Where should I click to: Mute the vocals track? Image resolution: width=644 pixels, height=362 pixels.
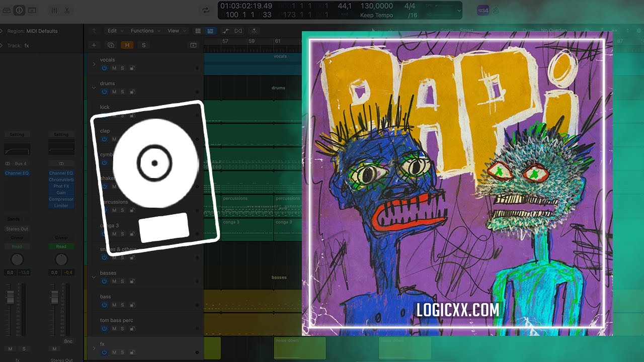114,68
